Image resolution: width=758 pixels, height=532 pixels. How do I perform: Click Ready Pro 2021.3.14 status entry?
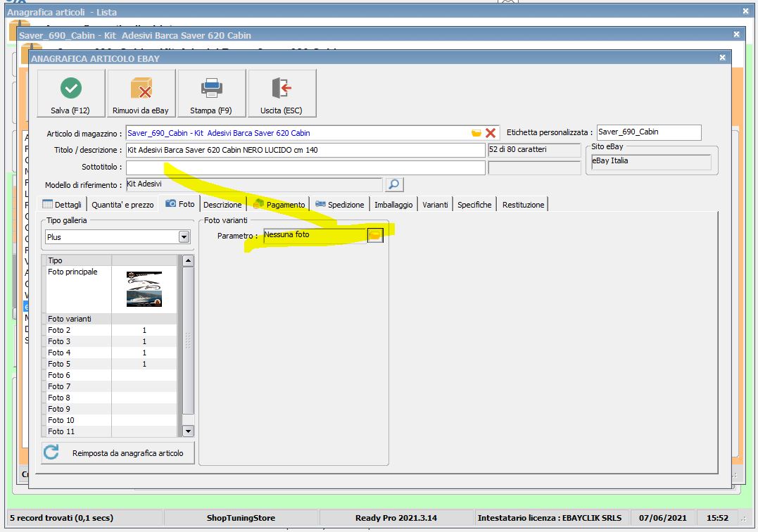396,517
